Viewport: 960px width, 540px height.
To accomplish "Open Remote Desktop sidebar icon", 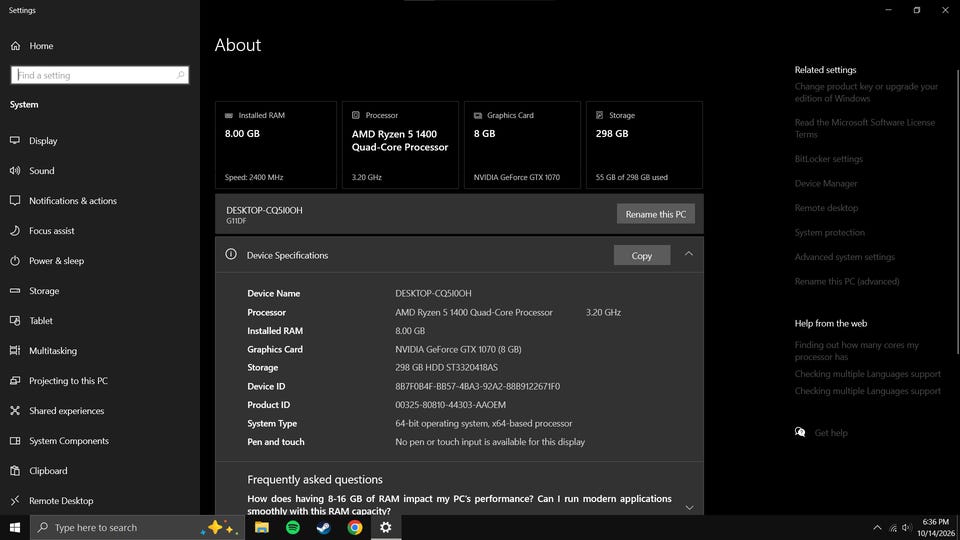I will click(x=15, y=500).
